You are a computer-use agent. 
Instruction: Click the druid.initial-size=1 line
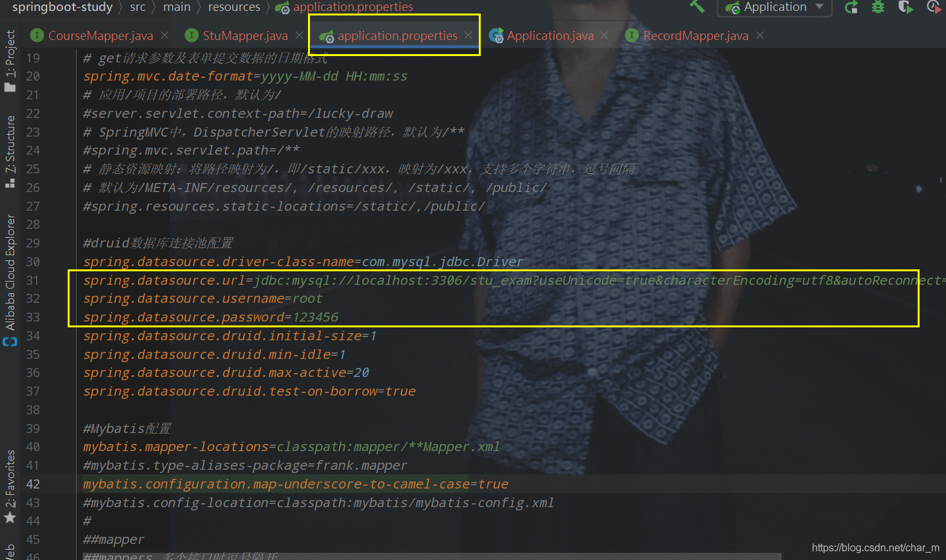229,336
